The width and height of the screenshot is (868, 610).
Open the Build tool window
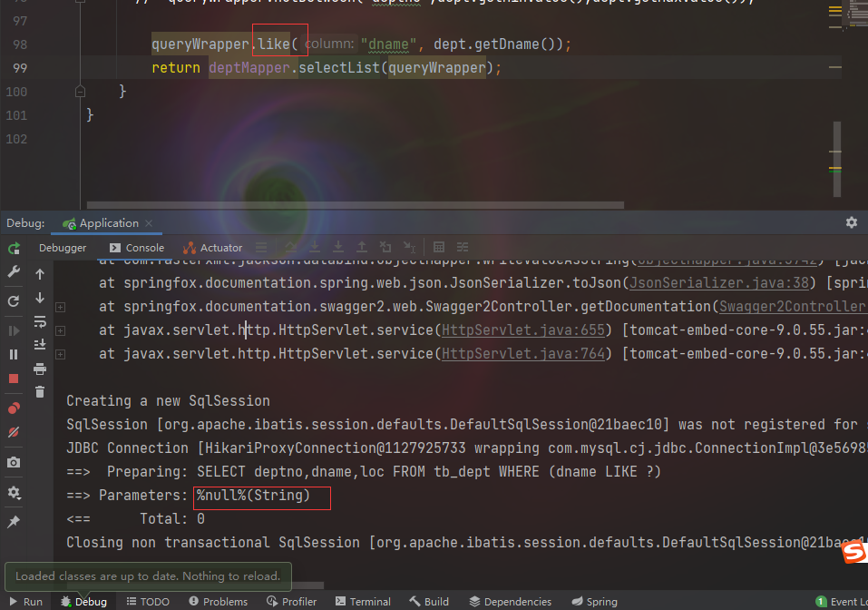(429, 602)
